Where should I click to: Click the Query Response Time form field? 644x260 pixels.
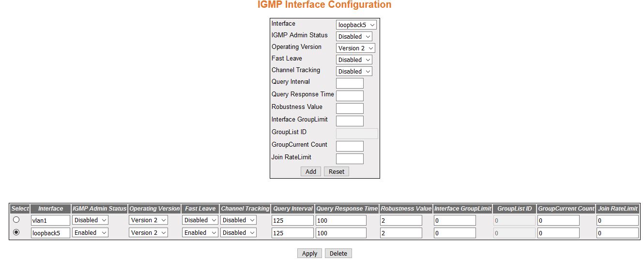click(x=349, y=96)
